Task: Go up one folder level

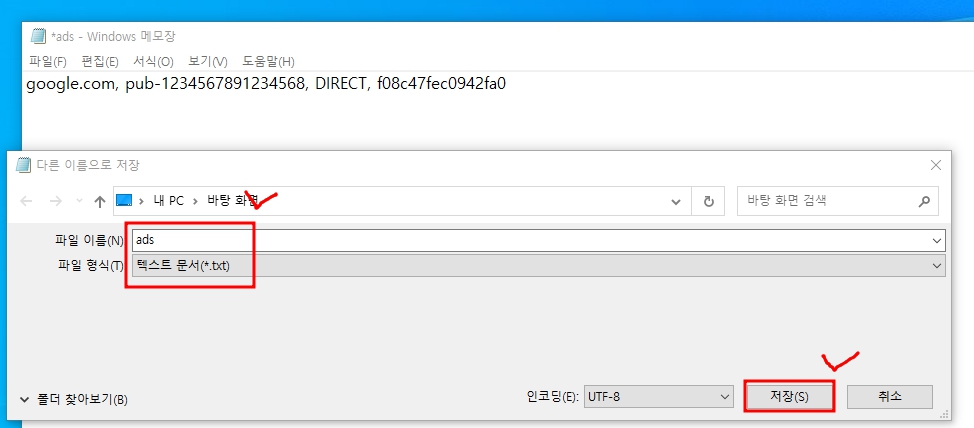Action: [x=99, y=201]
